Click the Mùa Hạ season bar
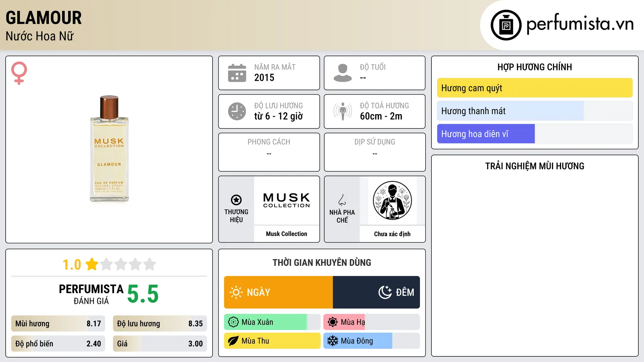The height and width of the screenshot is (362, 644). click(x=372, y=322)
